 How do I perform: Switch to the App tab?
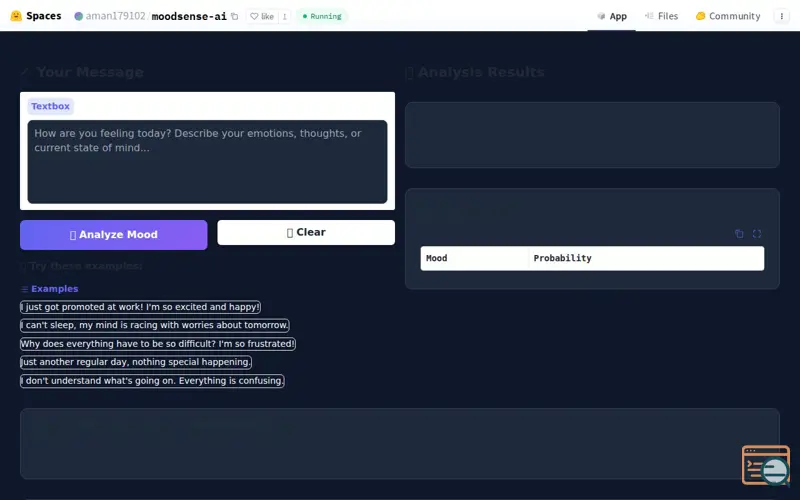click(612, 16)
